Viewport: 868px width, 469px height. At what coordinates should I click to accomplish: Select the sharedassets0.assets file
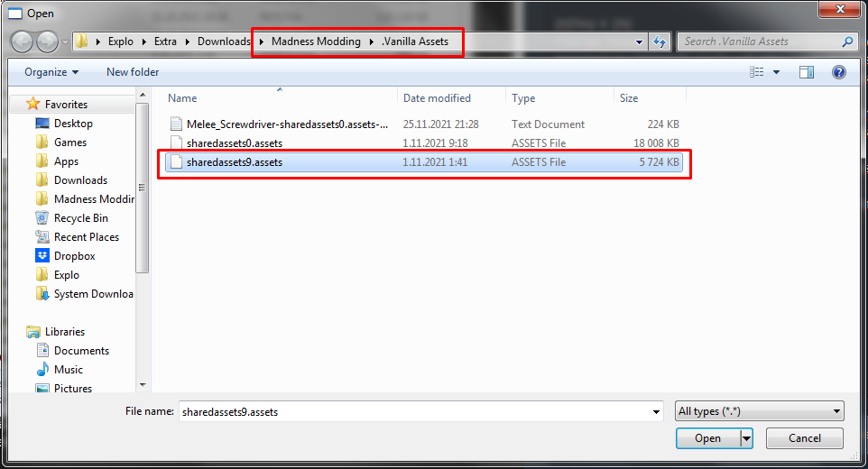click(235, 143)
